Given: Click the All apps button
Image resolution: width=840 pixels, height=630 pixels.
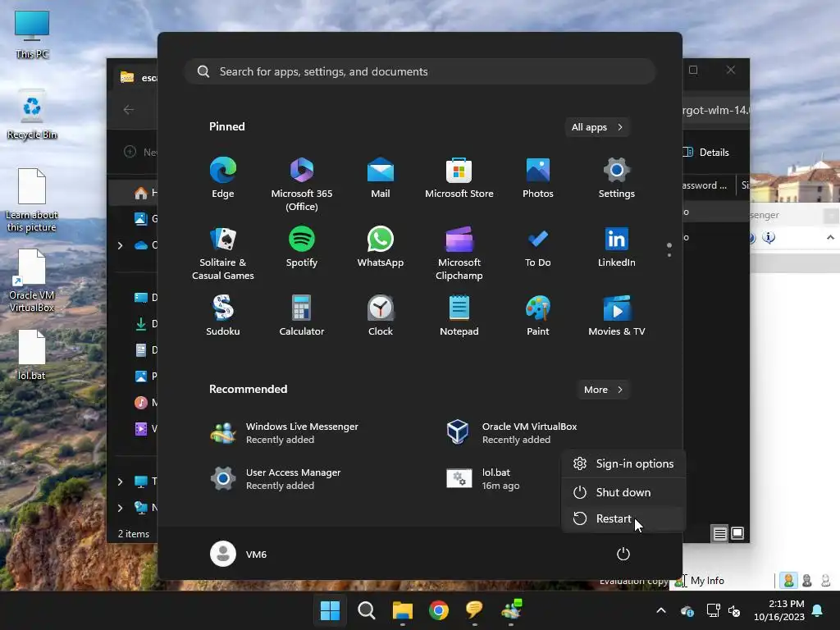Looking at the screenshot, I should 597,127.
